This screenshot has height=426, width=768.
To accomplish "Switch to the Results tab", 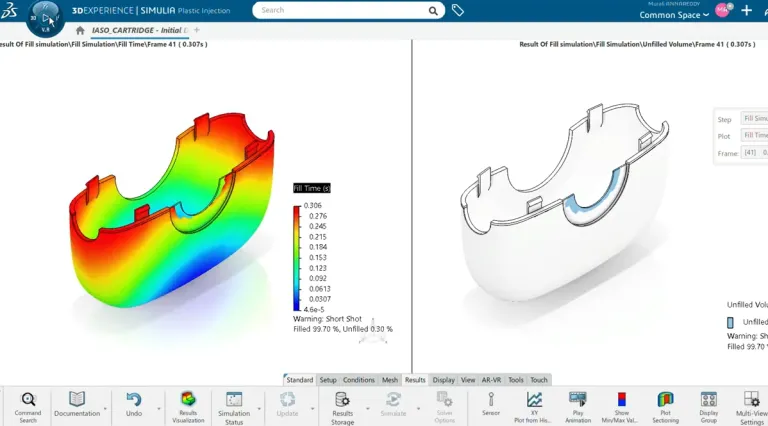I will 415,380.
